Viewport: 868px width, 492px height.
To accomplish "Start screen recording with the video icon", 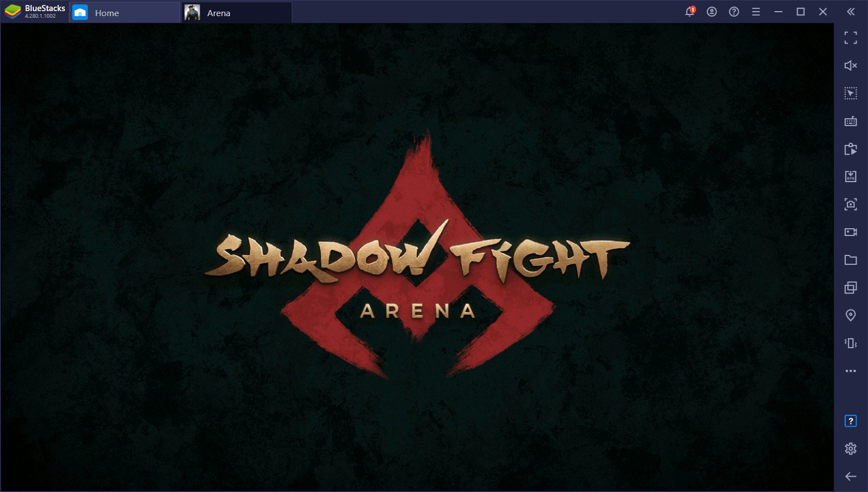I will 851,232.
